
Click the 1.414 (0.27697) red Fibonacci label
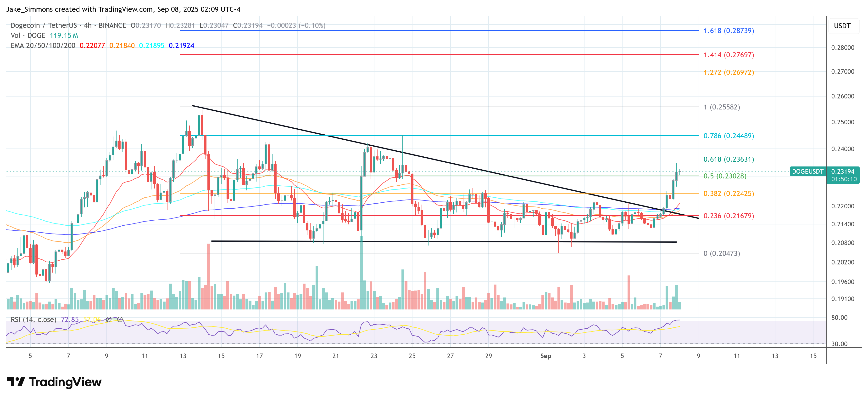729,55
